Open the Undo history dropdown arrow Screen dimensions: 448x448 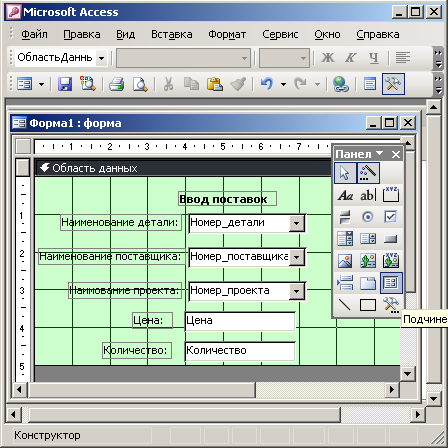tap(283, 84)
